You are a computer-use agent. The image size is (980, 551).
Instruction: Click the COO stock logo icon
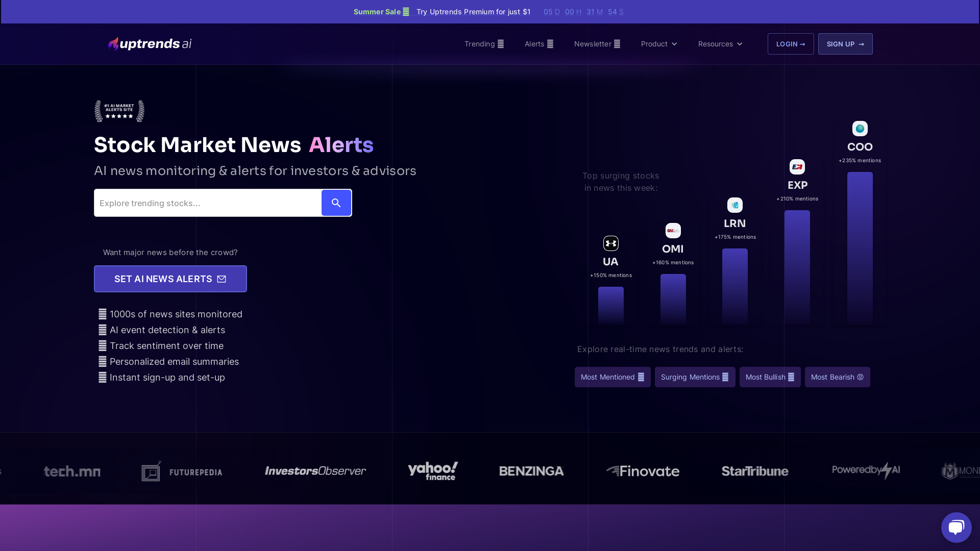tap(860, 129)
